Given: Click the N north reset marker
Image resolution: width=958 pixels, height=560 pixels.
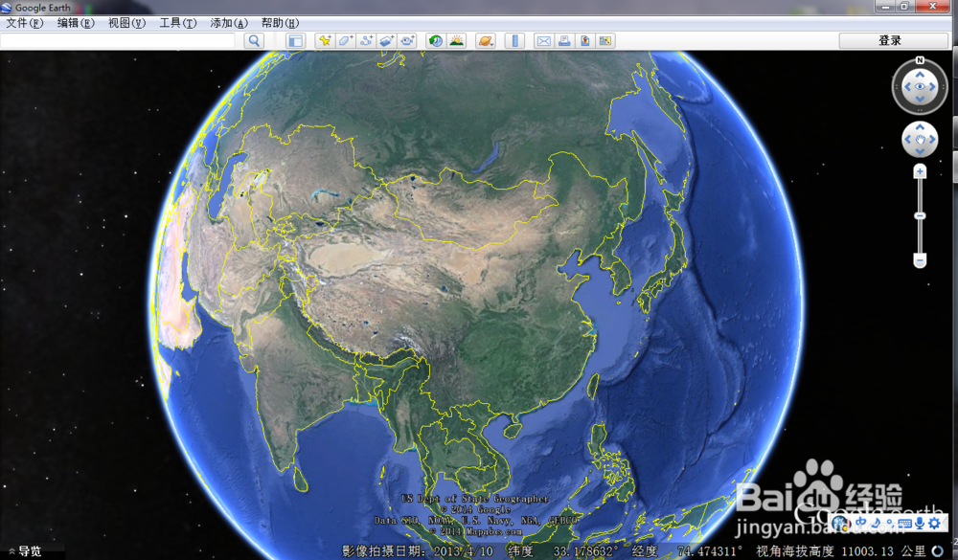Looking at the screenshot, I should [920, 60].
